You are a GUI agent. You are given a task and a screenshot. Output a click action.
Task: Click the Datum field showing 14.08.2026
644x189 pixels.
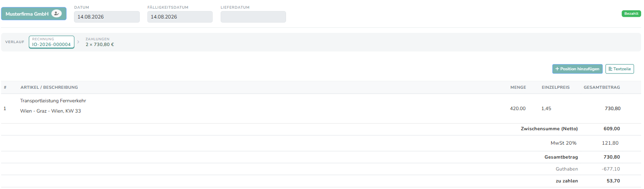(x=107, y=17)
